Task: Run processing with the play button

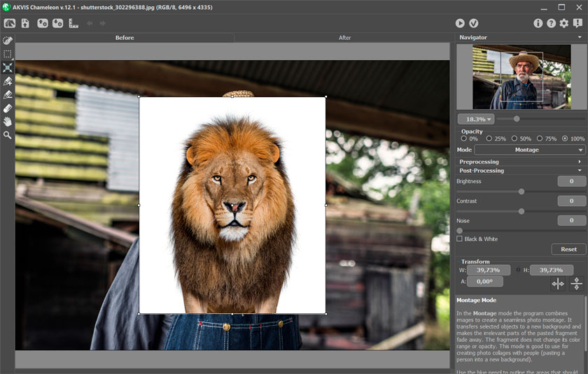Action: coord(460,23)
